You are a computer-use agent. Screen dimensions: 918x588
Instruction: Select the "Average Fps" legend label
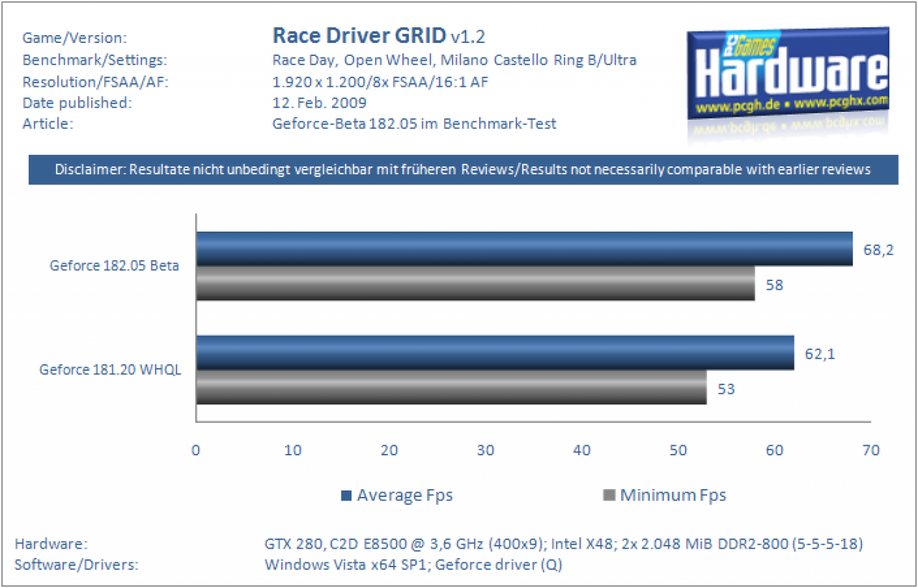click(404, 495)
